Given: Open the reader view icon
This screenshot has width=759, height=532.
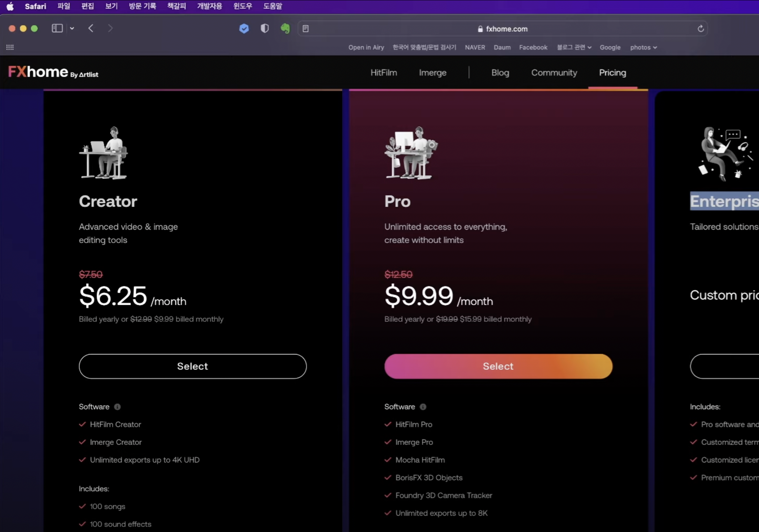Looking at the screenshot, I should coord(305,29).
